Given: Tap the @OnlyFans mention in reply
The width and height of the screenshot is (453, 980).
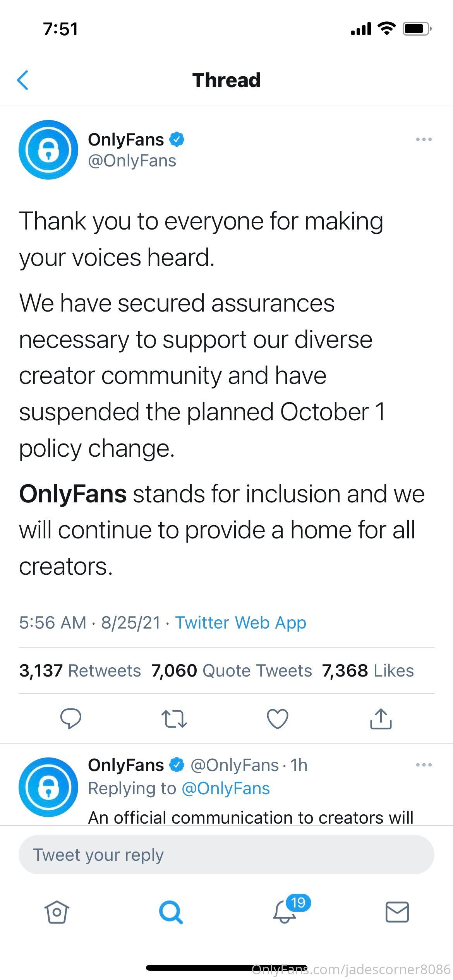Looking at the screenshot, I should (x=226, y=788).
